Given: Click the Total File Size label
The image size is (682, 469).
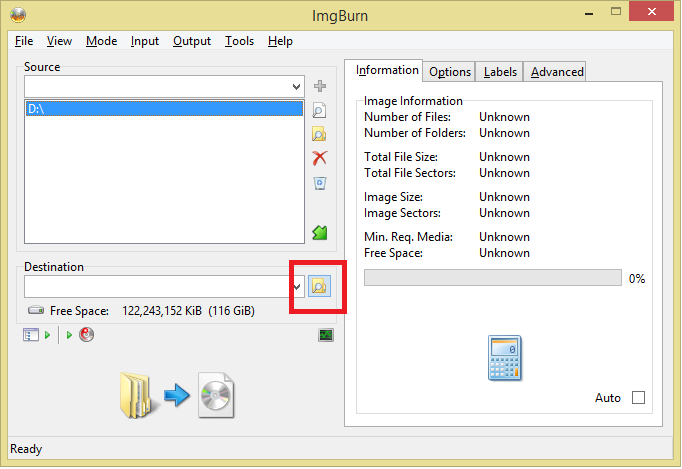Looking at the screenshot, I should [x=401, y=157].
